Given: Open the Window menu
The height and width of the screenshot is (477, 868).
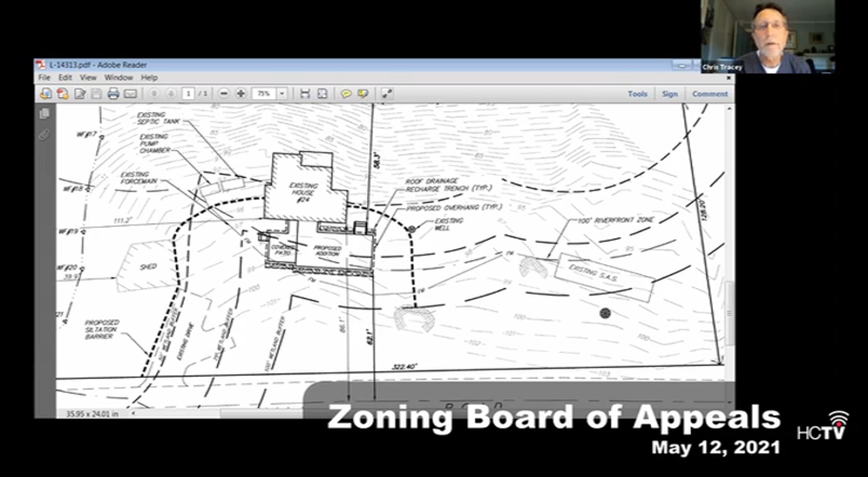Looking at the screenshot, I should [119, 77].
